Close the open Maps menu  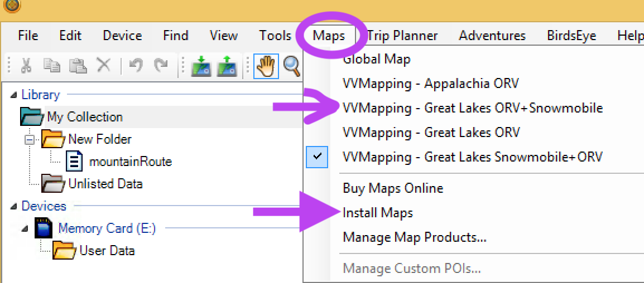(329, 36)
